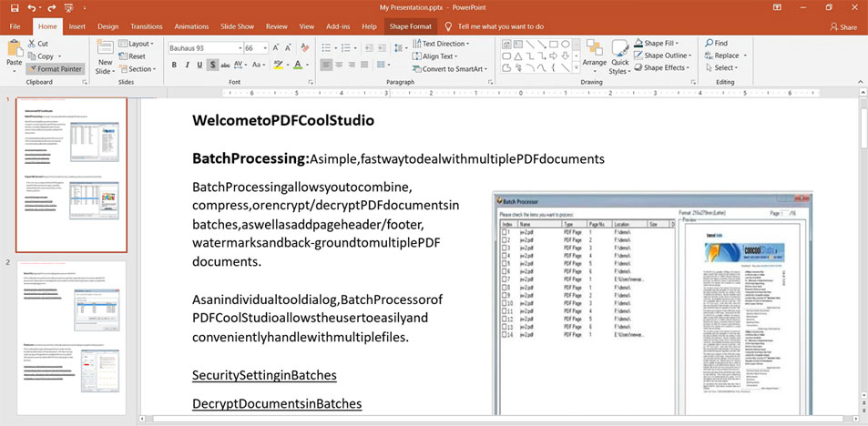Select the Rectangle shape in gallery

click(x=554, y=44)
